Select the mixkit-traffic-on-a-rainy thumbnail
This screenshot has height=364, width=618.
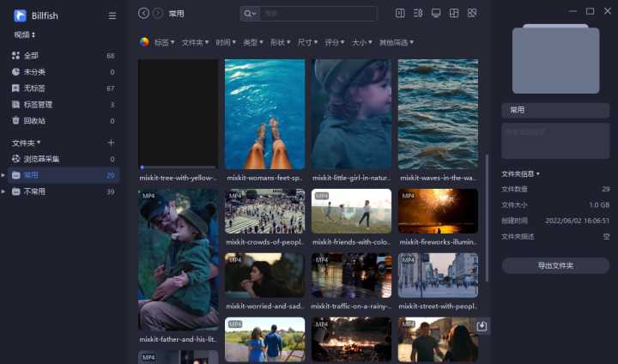(352, 276)
